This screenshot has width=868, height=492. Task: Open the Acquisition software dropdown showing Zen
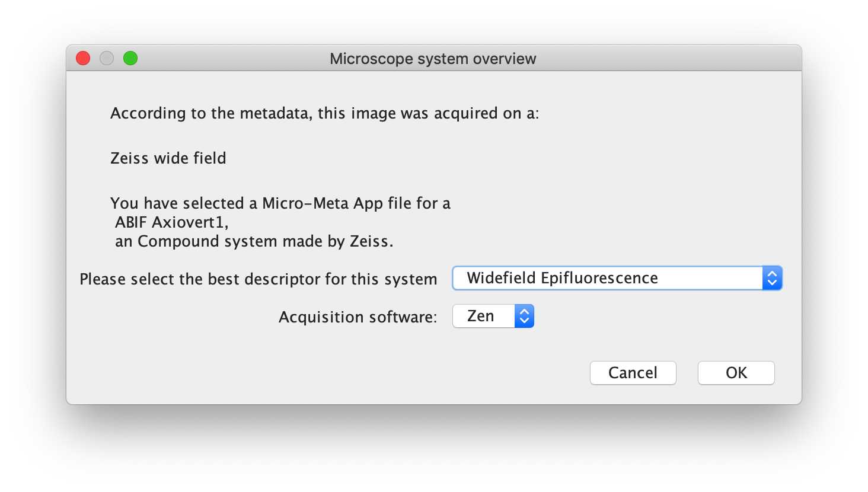(x=493, y=316)
